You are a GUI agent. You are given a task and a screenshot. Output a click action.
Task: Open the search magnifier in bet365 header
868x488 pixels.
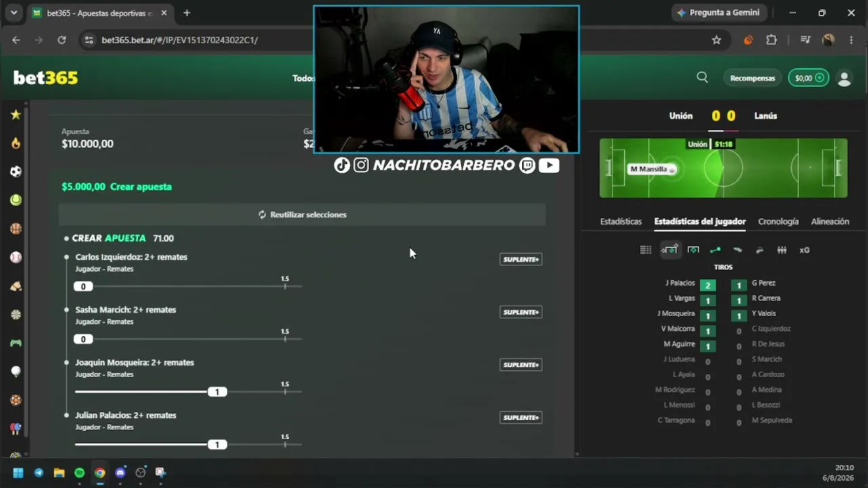click(703, 78)
